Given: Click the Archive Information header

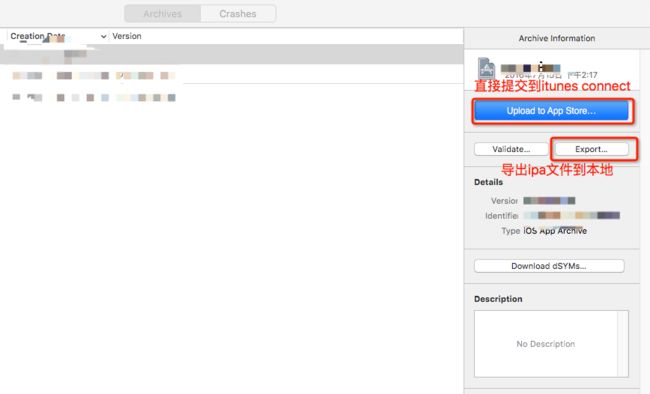Looking at the screenshot, I should 557,38.
